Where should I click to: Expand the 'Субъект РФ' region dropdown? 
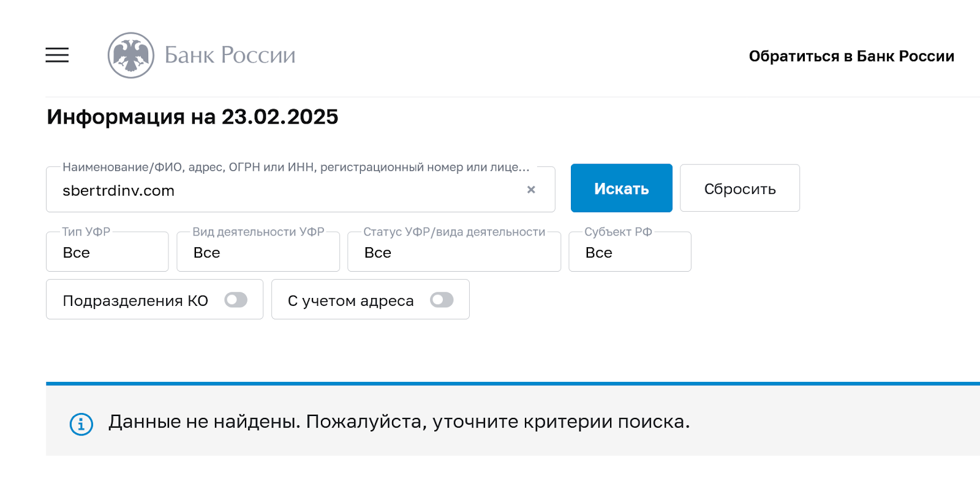tap(630, 252)
